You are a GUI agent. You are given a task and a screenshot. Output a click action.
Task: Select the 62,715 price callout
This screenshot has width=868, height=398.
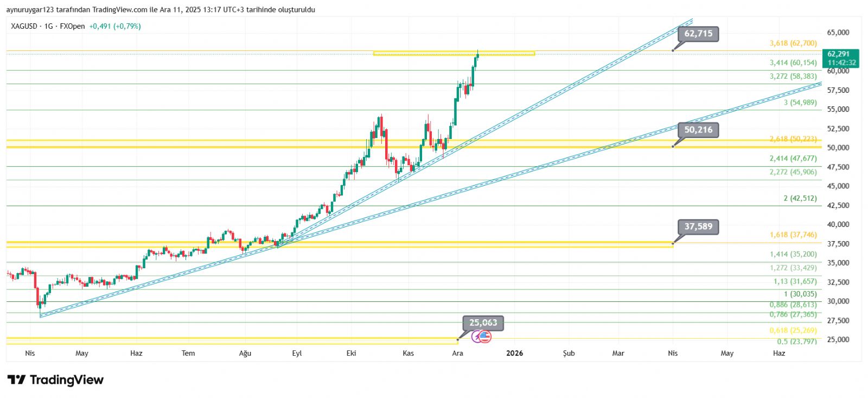(x=698, y=34)
